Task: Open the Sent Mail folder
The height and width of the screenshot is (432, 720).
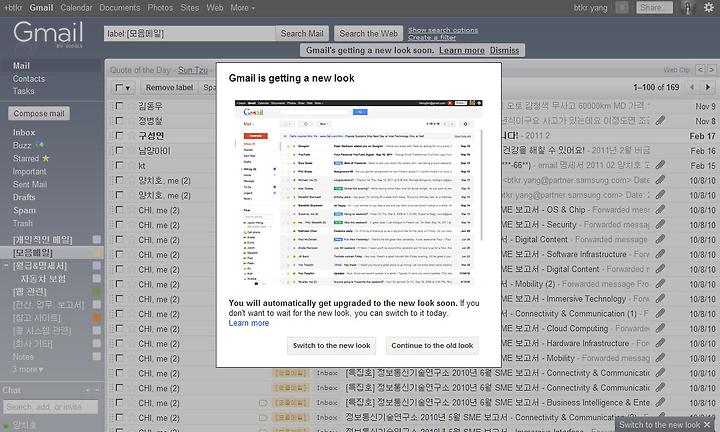Action: [30, 184]
